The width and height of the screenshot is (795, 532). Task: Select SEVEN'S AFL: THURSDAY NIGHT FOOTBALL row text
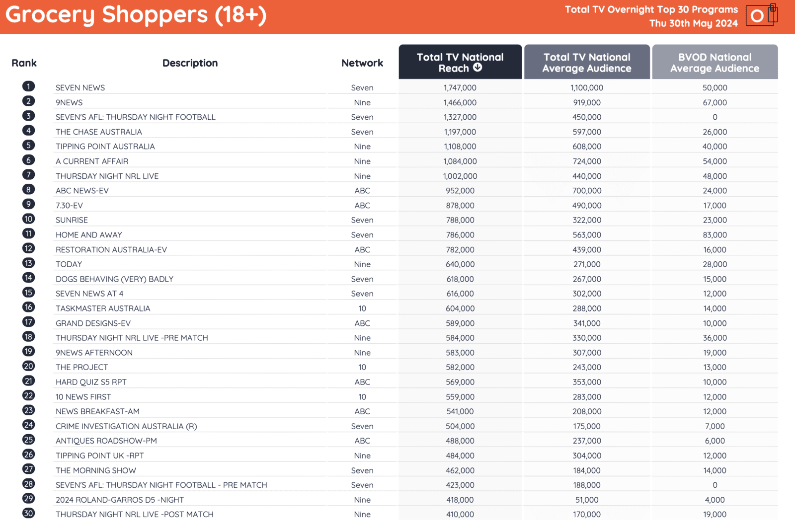136,117
